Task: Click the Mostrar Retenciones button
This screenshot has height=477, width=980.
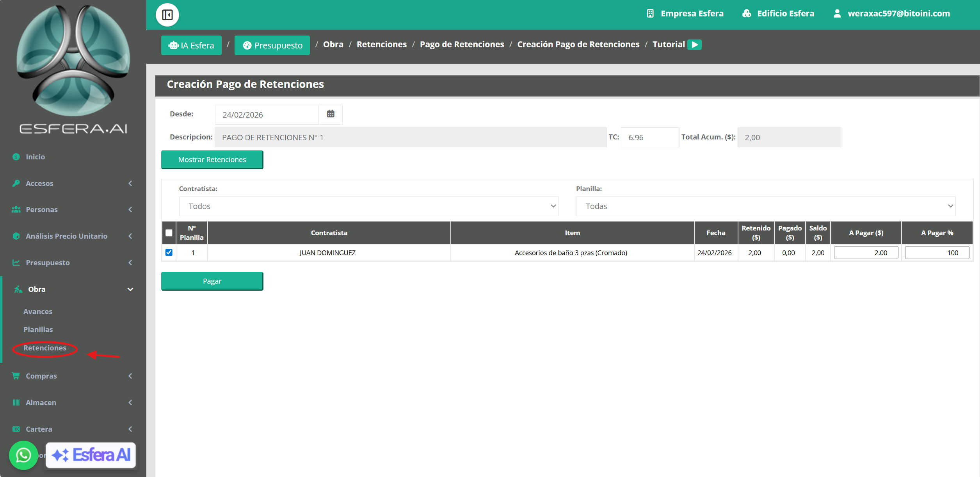Action: coord(212,159)
